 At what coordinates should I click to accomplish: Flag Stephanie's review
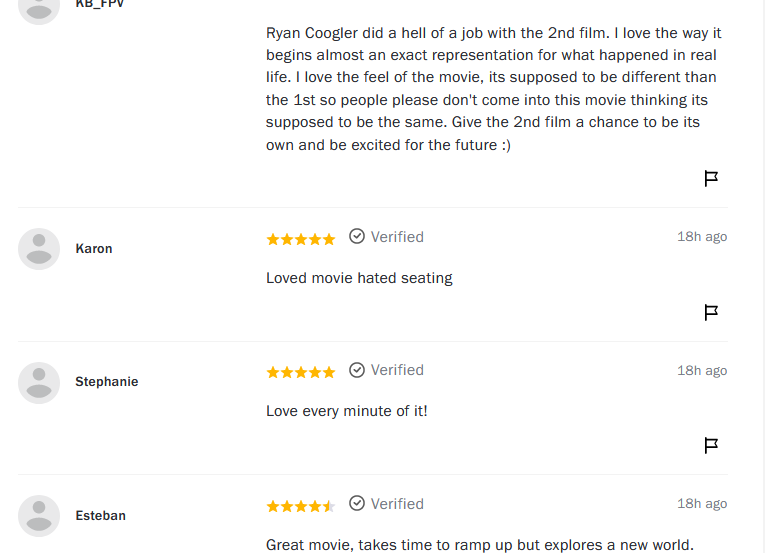click(711, 445)
